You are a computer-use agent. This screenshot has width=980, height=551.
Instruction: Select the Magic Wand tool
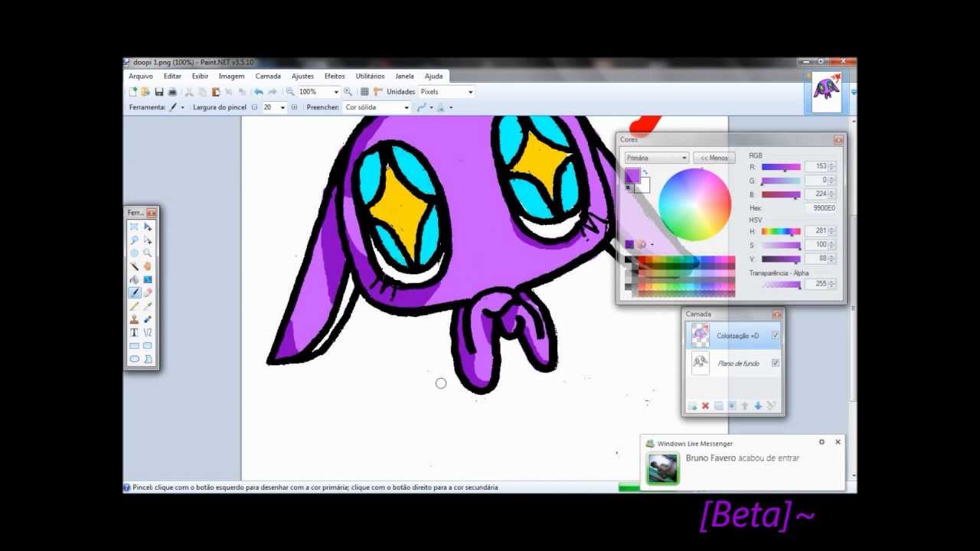[134, 266]
